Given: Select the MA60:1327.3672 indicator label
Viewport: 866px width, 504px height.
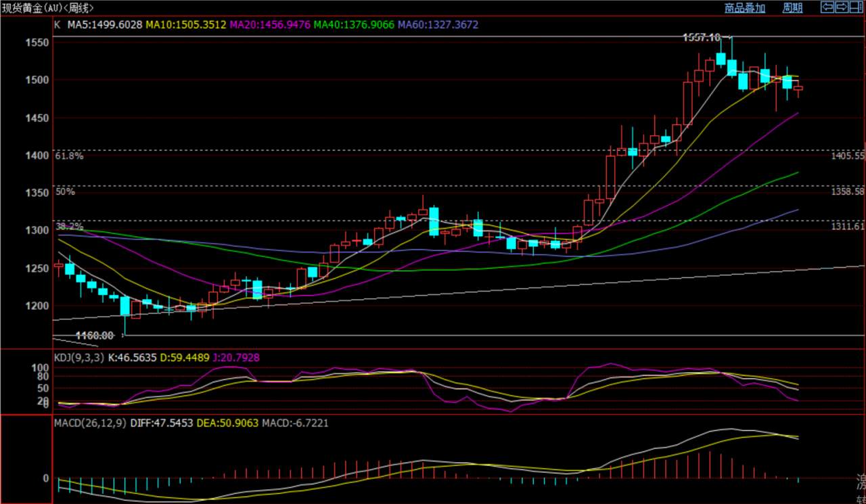Looking at the screenshot, I should coord(438,24).
